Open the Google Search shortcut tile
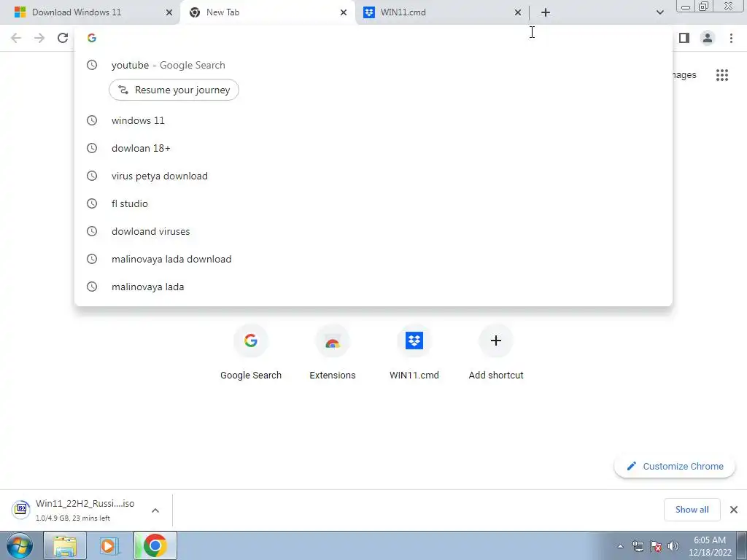Viewport: 747px width, 560px height. [251, 352]
